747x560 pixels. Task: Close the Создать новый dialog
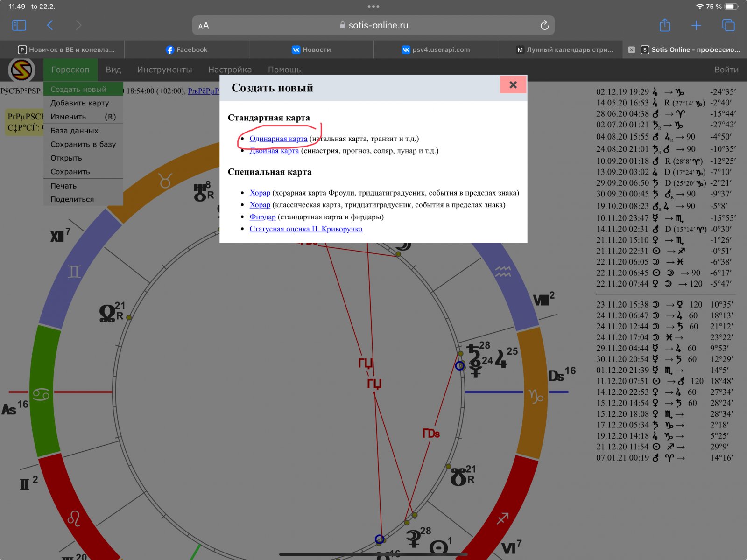click(x=513, y=84)
